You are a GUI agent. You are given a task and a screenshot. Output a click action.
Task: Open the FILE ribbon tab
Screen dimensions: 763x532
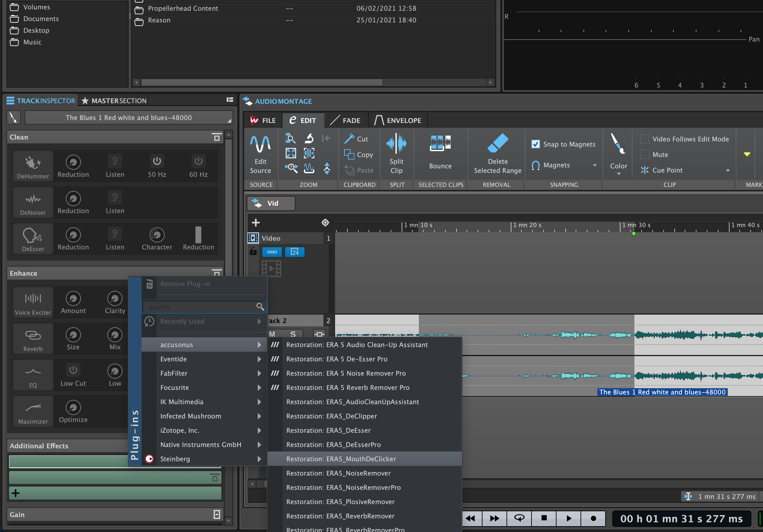point(263,120)
